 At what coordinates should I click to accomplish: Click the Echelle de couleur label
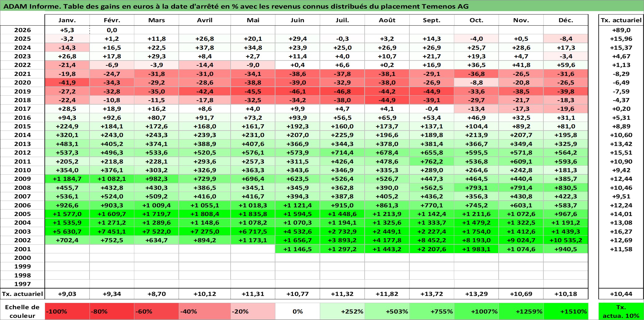pos(23,311)
